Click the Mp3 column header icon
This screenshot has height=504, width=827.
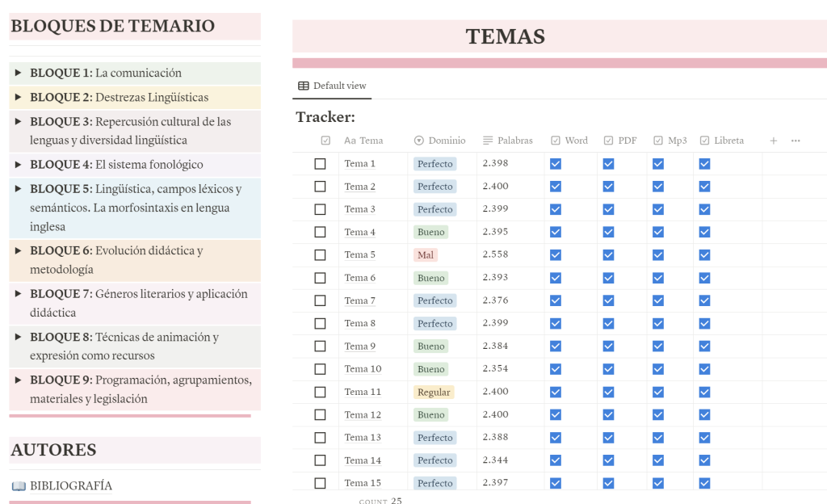point(658,141)
